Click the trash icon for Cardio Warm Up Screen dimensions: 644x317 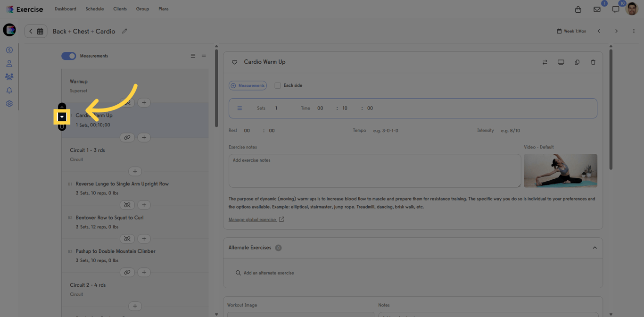593,62
